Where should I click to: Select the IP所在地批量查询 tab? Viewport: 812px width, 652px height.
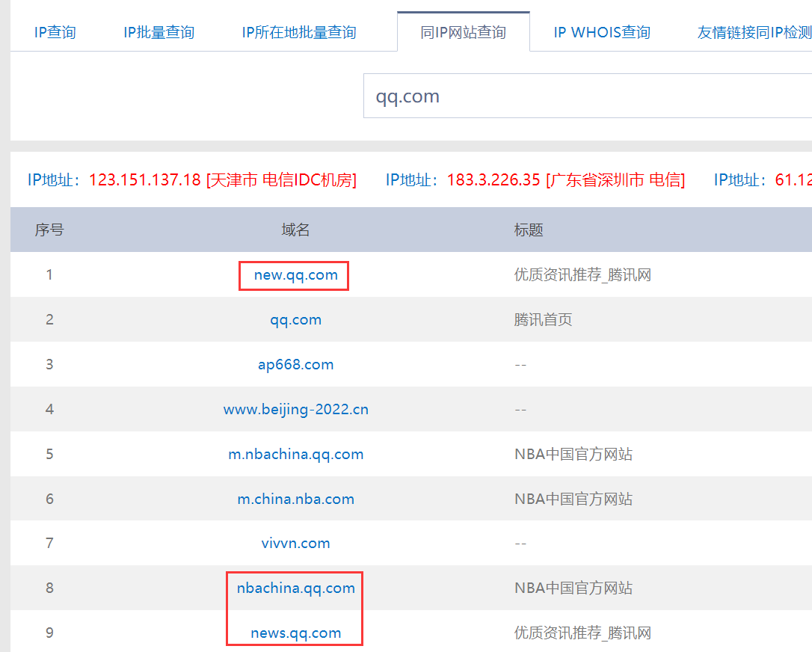pos(299,32)
